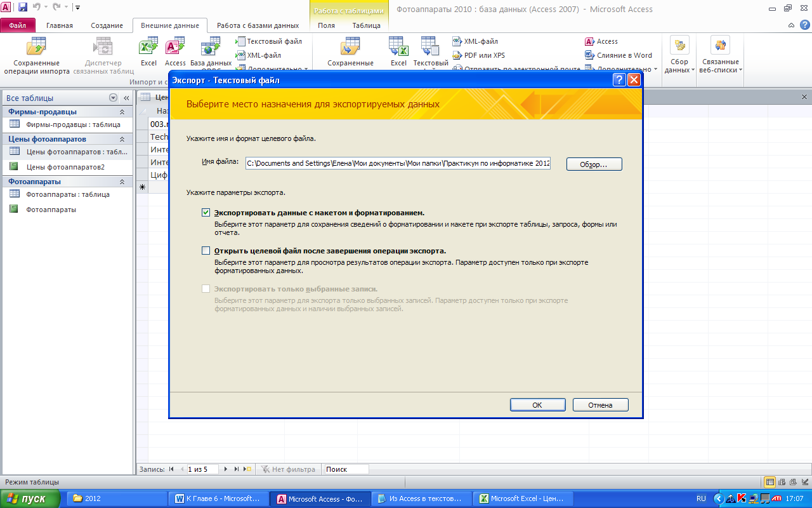Export to PDF or XPS

(479, 55)
